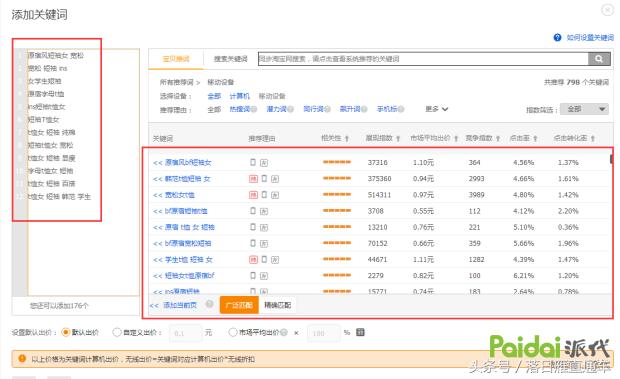Open the 指数筛选 dropdown showing 全部
The width and height of the screenshot is (620, 379).
[584, 109]
